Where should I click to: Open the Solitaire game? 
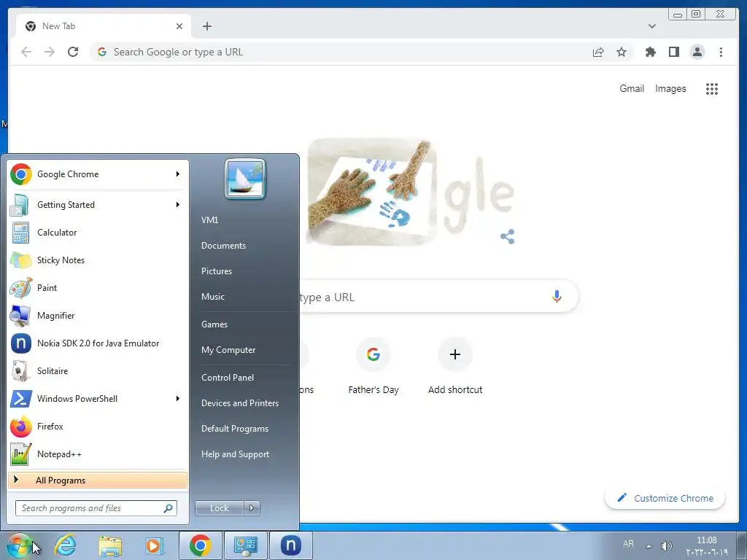98,371
